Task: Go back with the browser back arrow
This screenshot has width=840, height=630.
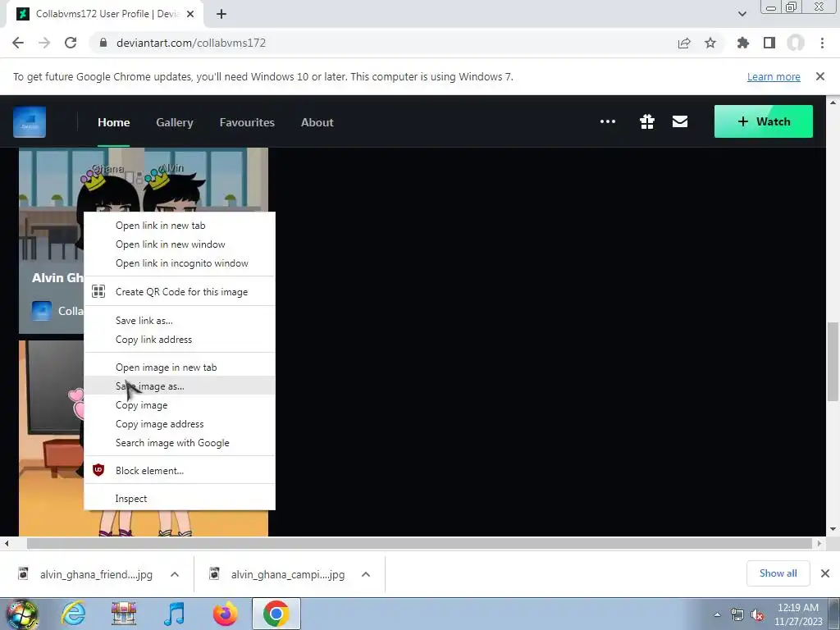Action: coord(18,43)
